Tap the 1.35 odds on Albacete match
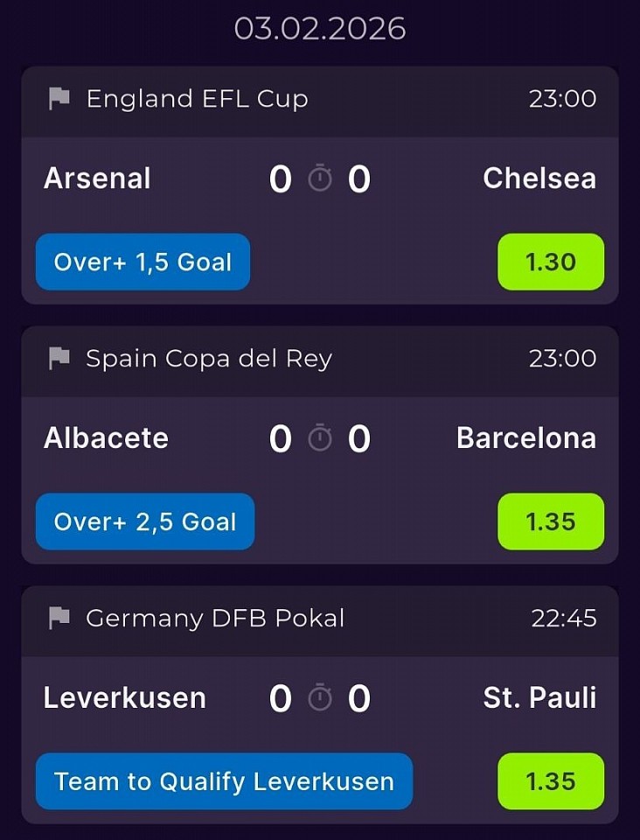The height and width of the screenshot is (840, 640). pos(551,521)
